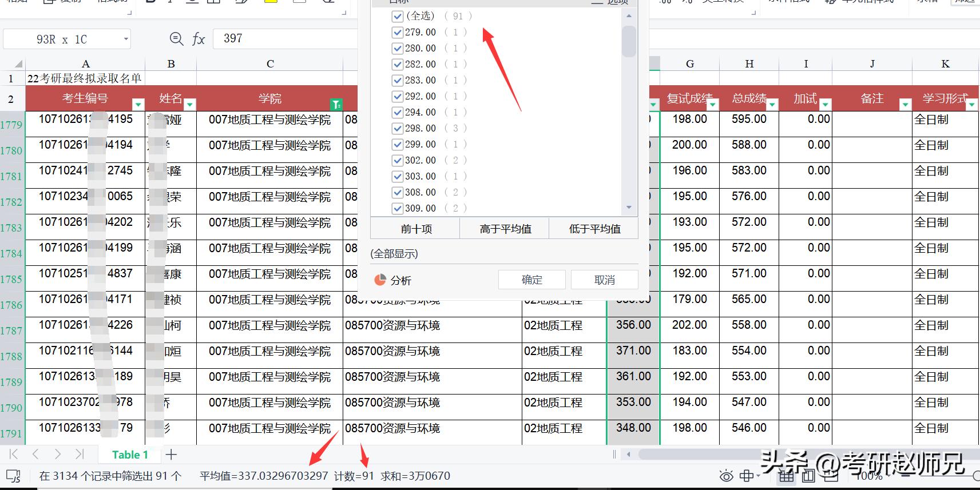Cancel the filter with 取消 button
The image size is (980, 490).
(x=605, y=280)
